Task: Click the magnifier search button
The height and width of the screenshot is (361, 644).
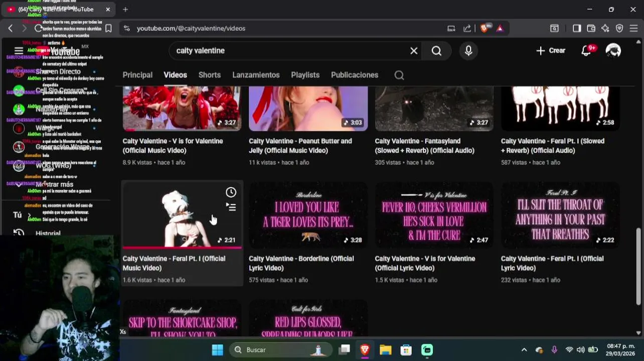Action: (x=436, y=51)
